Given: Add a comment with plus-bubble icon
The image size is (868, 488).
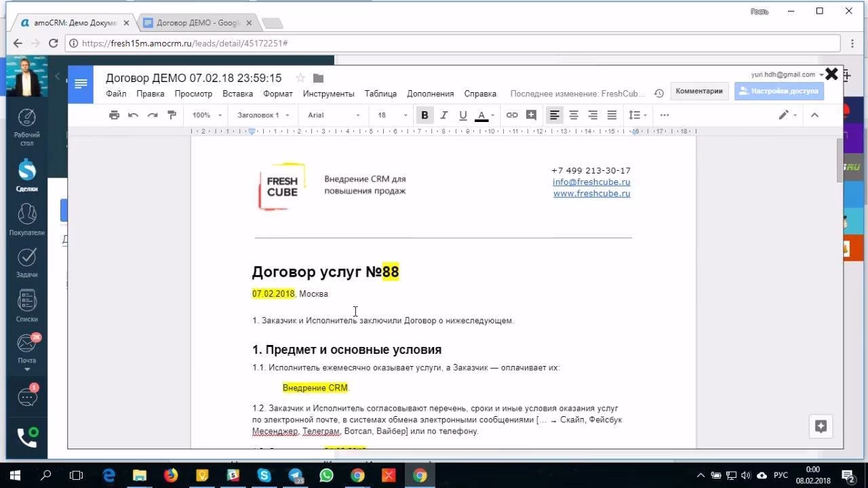Looking at the screenshot, I should (531, 115).
